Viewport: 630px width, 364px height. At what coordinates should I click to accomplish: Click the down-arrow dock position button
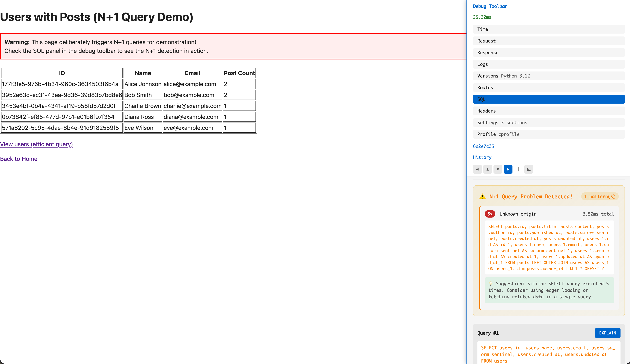pyautogui.click(x=498, y=169)
